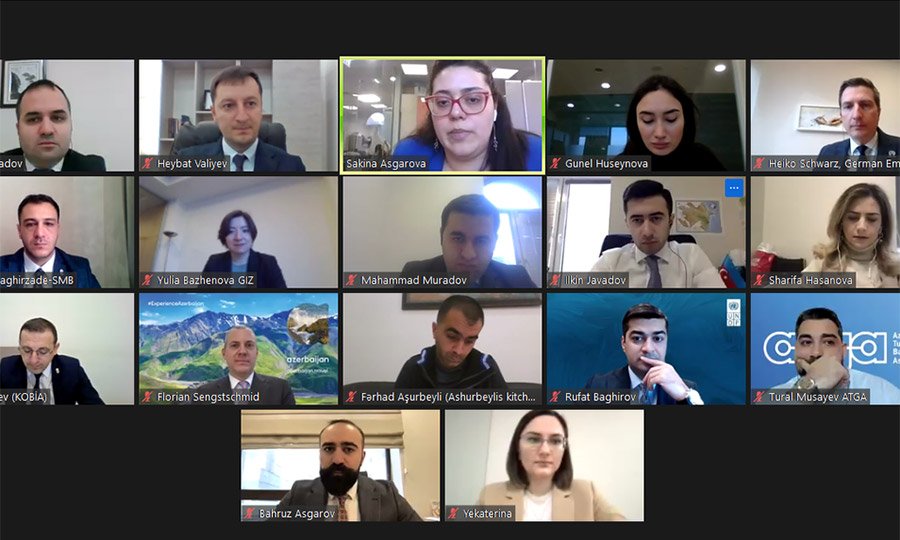The height and width of the screenshot is (540, 900).
Task: Click the muted mic icon beside Rufat Baghirov
Action: click(555, 397)
